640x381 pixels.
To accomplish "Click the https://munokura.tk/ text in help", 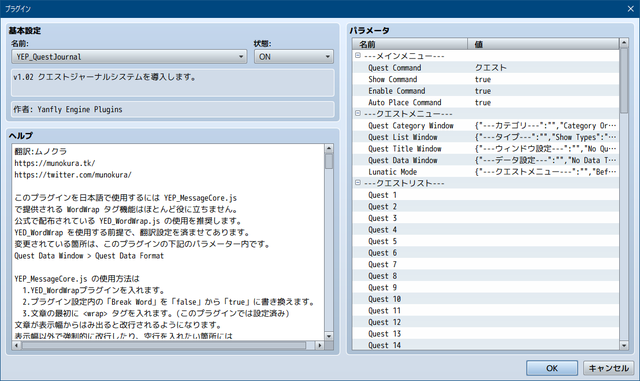I will 55,163.
